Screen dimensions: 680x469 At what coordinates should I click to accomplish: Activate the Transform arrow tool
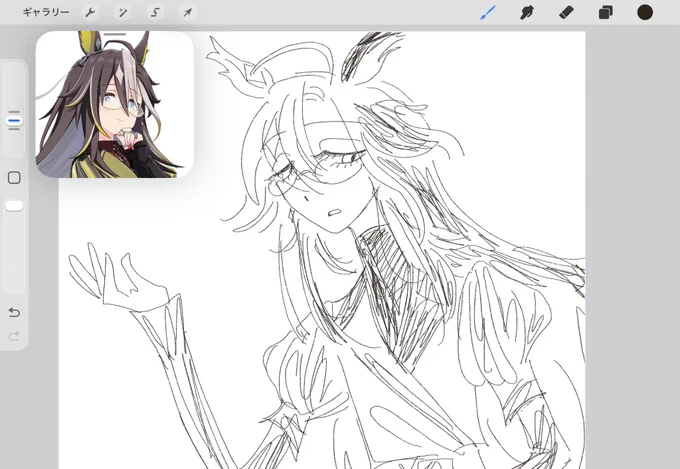click(x=188, y=12)
